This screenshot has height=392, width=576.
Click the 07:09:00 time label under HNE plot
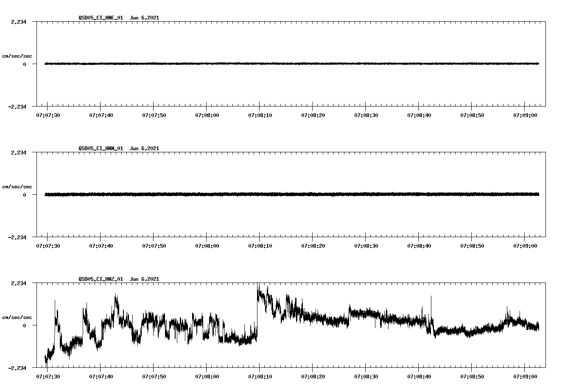[525, 115]
